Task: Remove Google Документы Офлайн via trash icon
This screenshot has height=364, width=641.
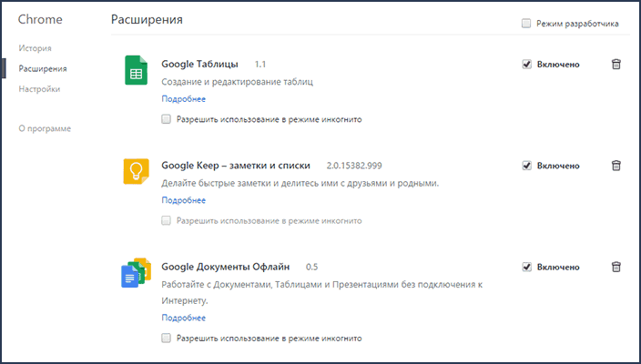Action: 616,267
